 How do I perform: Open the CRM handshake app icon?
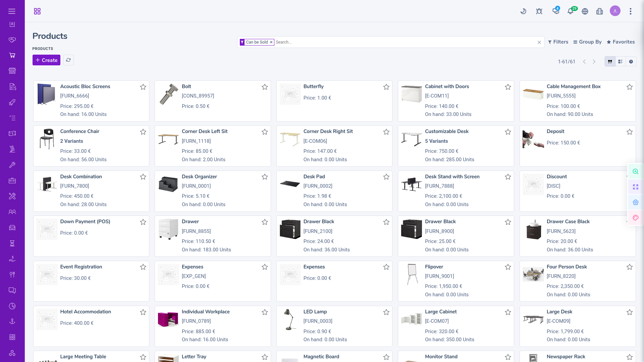point(12,40)
